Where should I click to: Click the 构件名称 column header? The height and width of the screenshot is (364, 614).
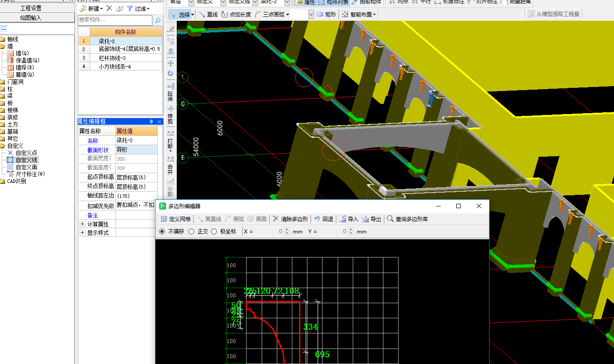[x=126, y=32]
